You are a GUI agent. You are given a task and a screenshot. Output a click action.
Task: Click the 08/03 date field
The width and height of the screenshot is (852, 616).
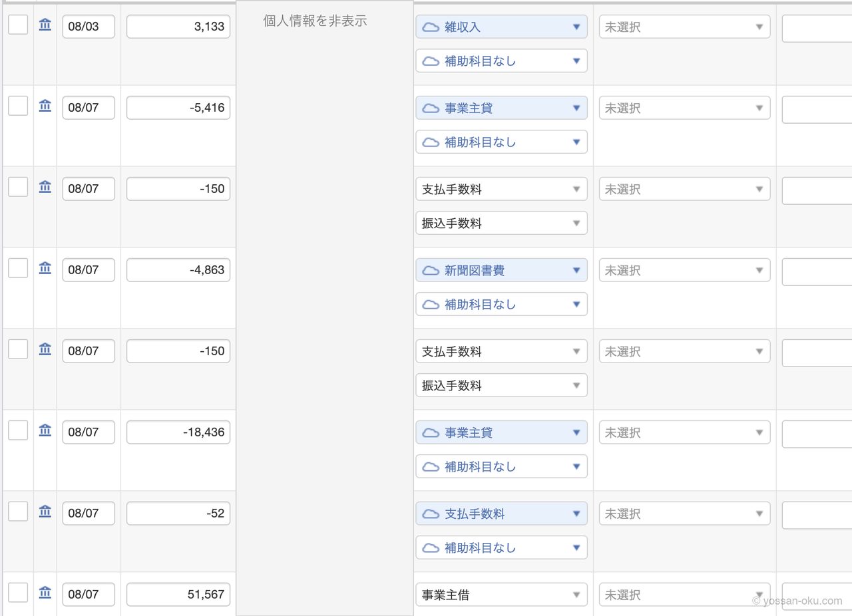89,27
